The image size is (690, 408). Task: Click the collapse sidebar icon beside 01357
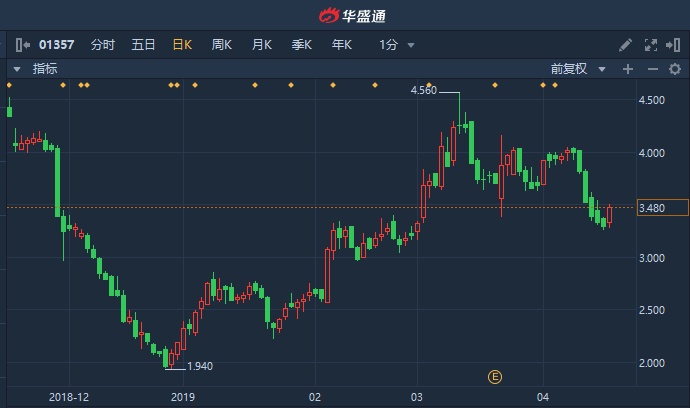[x=22, y=45]
